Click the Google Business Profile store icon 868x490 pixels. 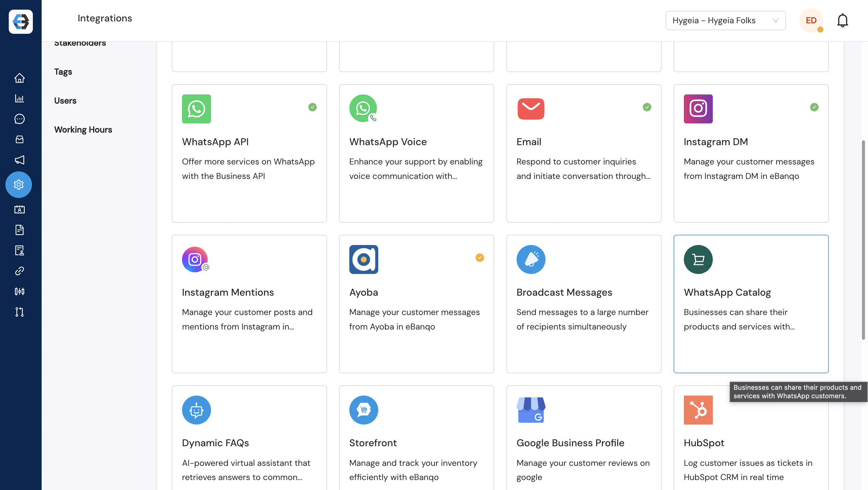pyautogui.click(x=531, y=410)
